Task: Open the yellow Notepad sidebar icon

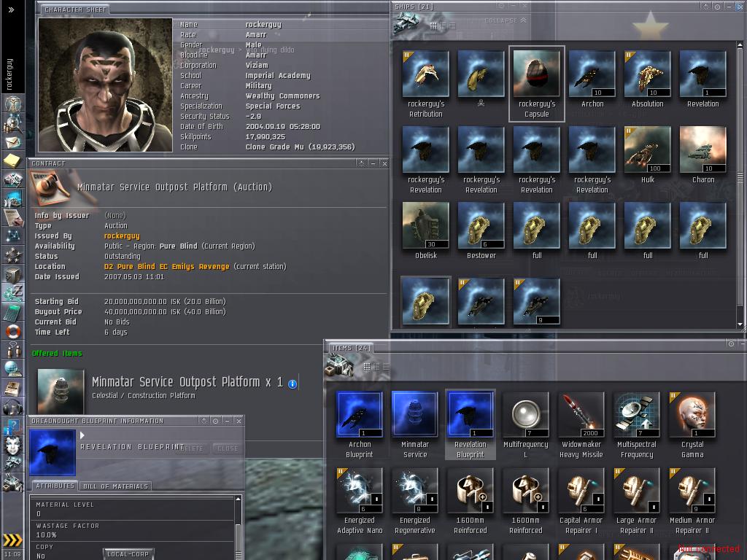Action: [x=13, y=160]
